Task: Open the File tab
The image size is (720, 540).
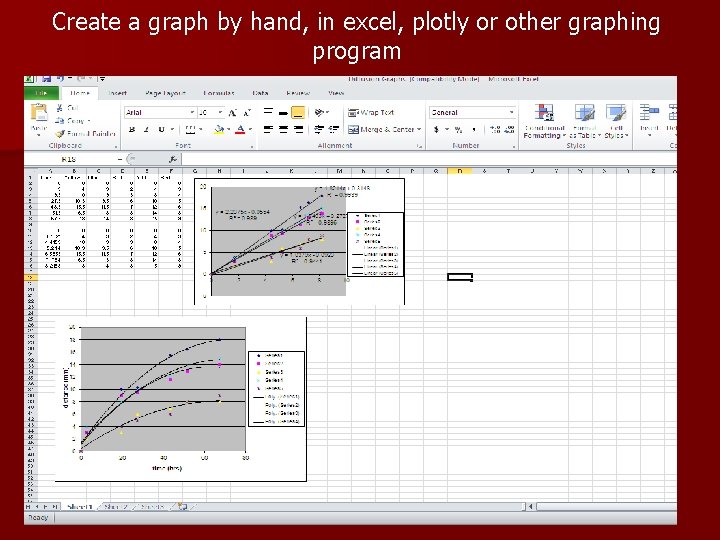Action: pos(41,93)
